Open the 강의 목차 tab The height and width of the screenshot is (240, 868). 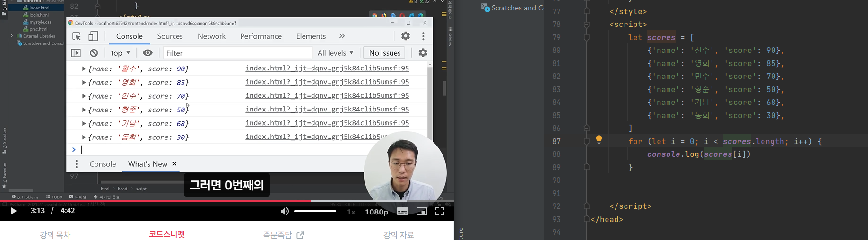tap(55, 235)
